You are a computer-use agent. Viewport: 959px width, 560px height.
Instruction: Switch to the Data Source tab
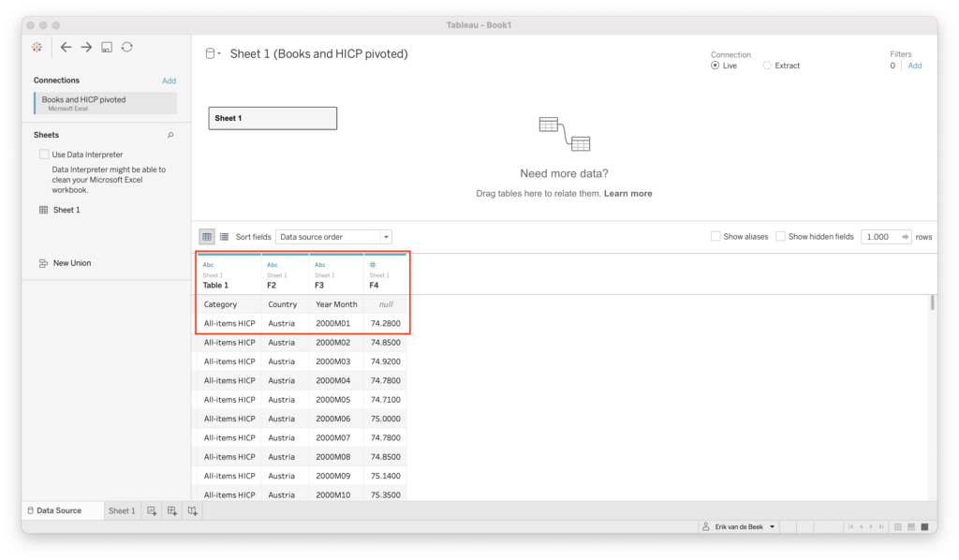pyautogui.click(x=58, y=510)
